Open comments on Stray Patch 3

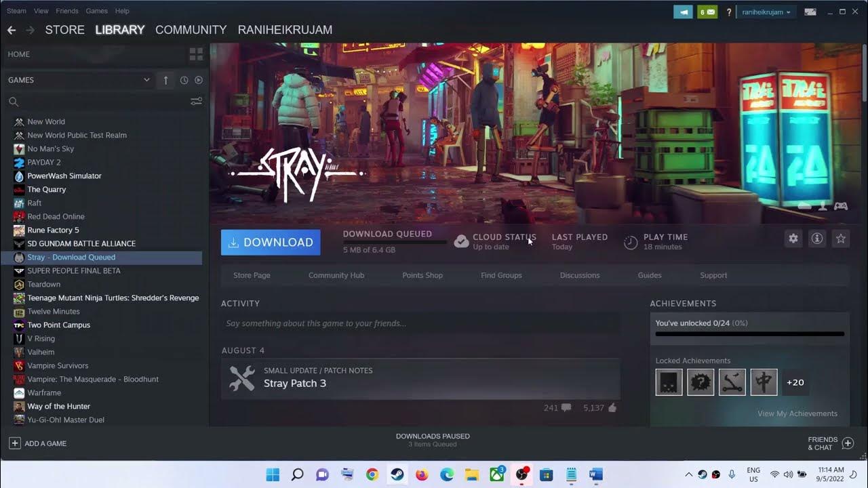566,408
